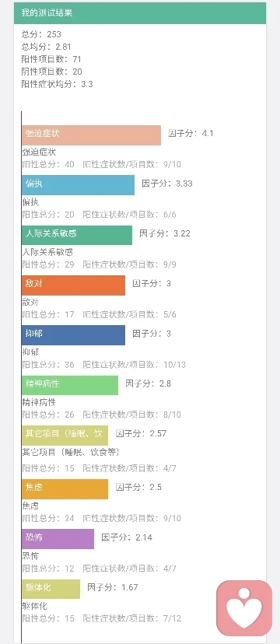Select the green 人际关系敏感 bar
280x644 pixels.
pos(77,236)
